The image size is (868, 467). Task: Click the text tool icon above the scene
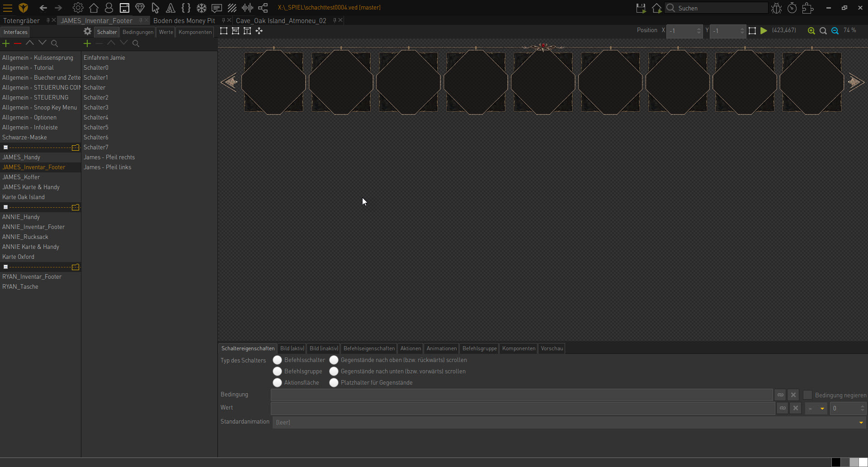point(247,31)
